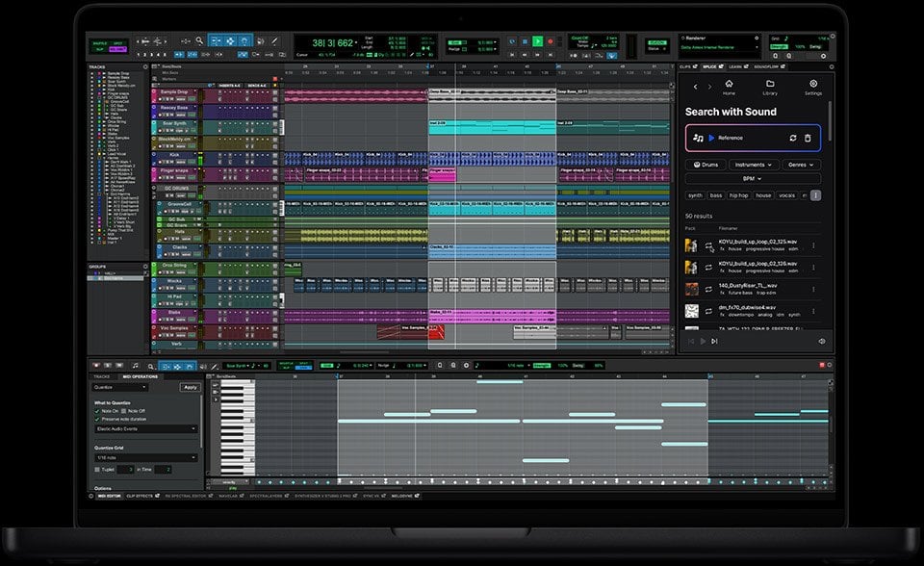
Task: Click the Scrub speaker tool in top toolbar
Action: [x=261, y=40]
